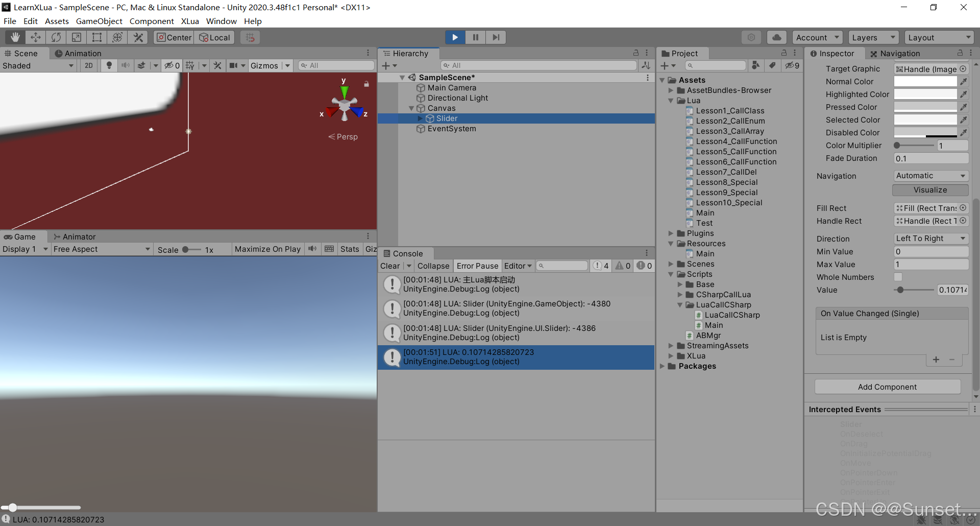This screenshot has width=980, height=526.
Task: Select the Rotate tool
Action: [56, 37]
